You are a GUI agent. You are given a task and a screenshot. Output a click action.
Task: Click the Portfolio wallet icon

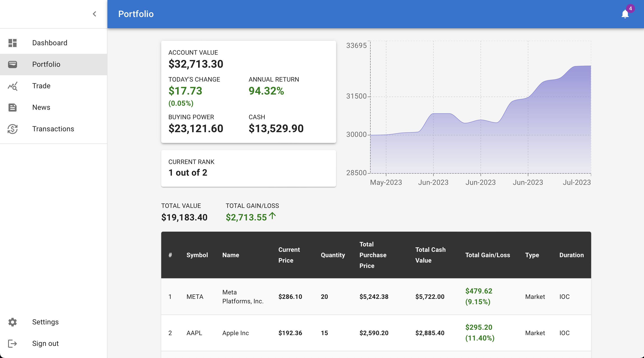coord(12,64)
